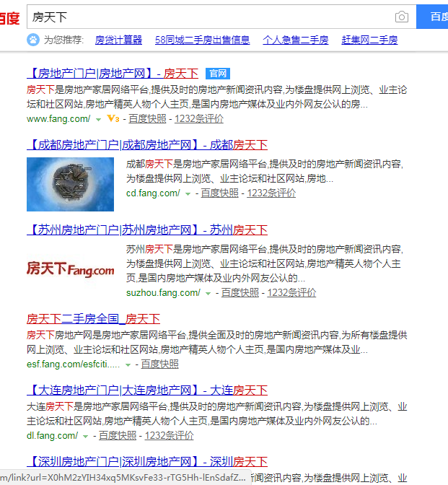The height and width of the screenshot is (485, 448).
Task: Expand dropdown arrow after dl.fang.com/
Action: click(x=85, y=437)
